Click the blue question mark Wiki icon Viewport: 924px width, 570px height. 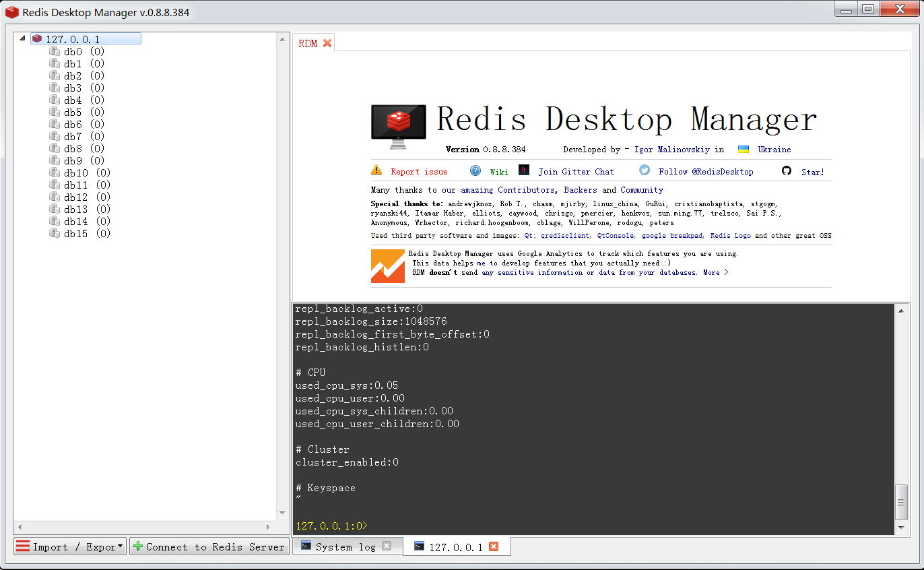click(475, 170)
